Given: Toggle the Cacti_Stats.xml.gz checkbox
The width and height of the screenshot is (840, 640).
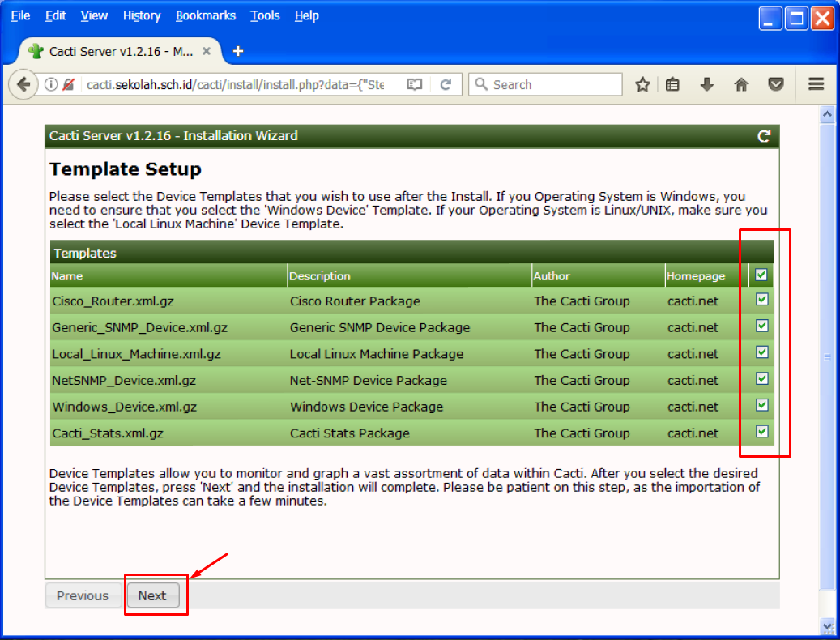Looking at the screenshot, I should [x=761, y=432].
